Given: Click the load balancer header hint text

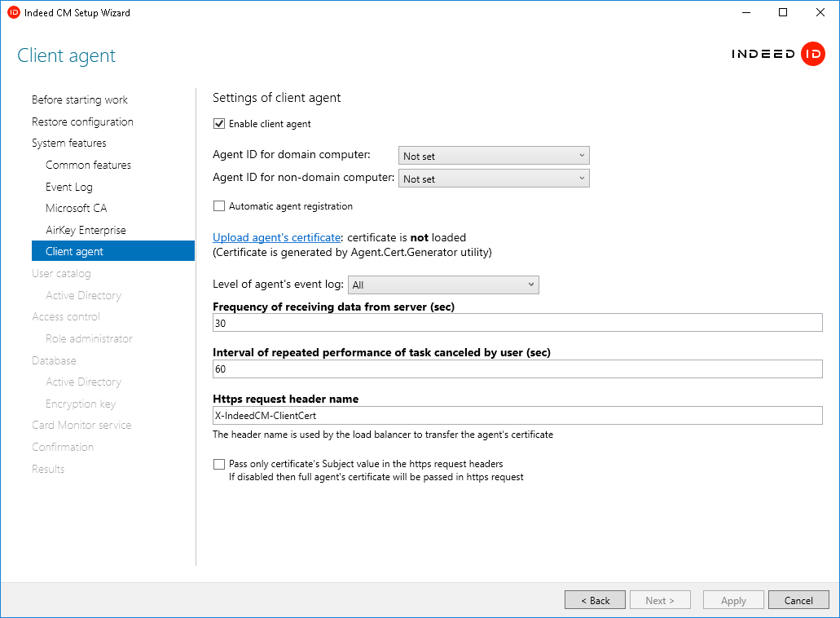Looking at the screenshot, I should pos(383,435).
